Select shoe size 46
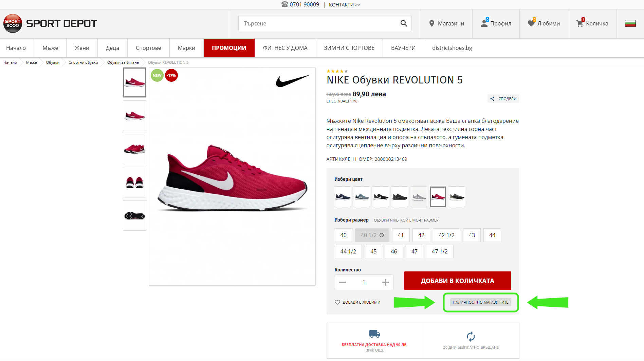 [x=394, y=251]
